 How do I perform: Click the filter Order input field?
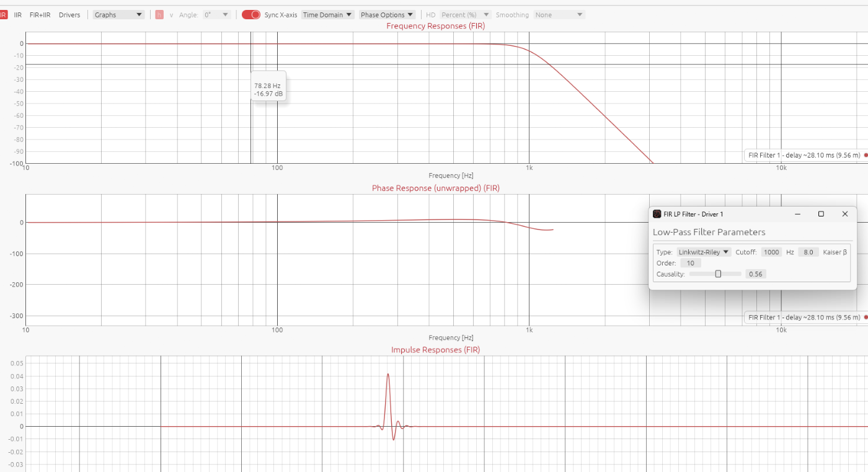coord(690,263)
